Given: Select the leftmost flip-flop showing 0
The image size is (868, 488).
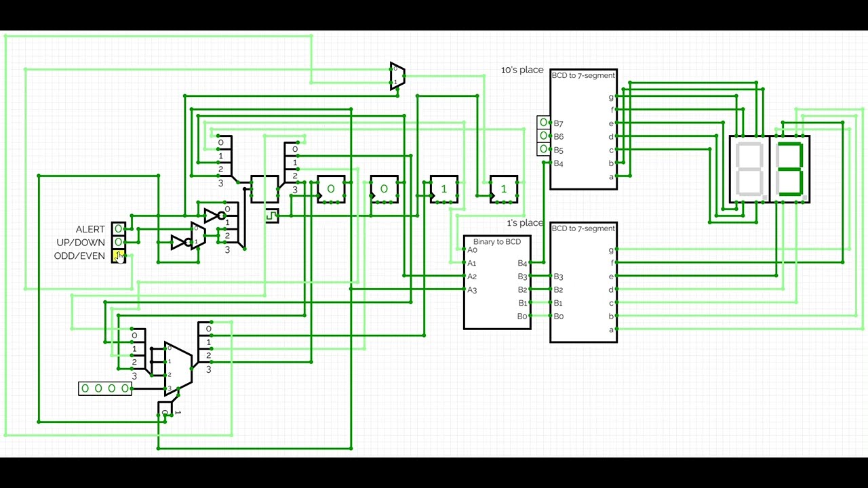Looking at the screenshot, I should [331, 189].
